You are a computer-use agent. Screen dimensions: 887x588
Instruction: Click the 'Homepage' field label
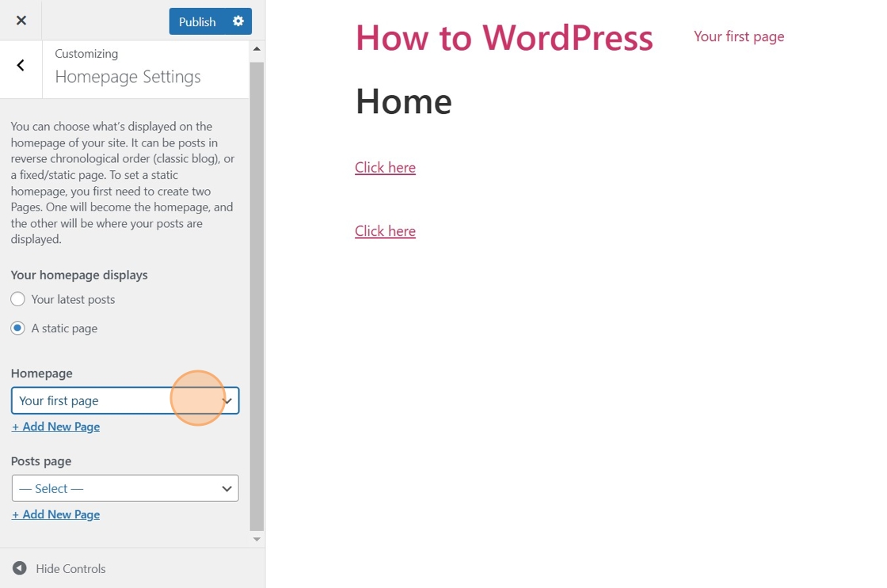(x=42, y=374)
